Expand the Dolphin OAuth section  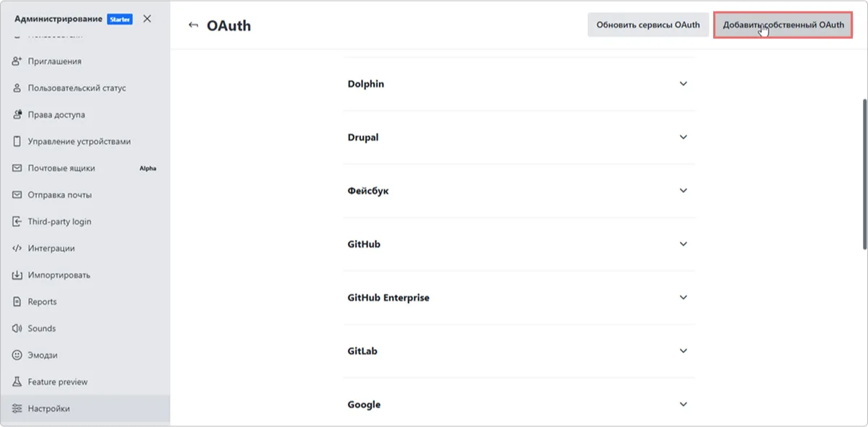[x=683, y=84]
